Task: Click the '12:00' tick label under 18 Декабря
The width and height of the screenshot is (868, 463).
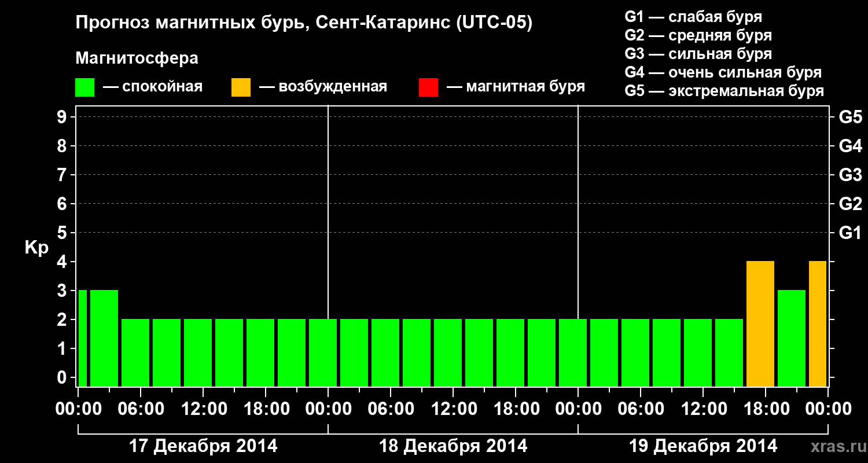Action: (455, 409)
